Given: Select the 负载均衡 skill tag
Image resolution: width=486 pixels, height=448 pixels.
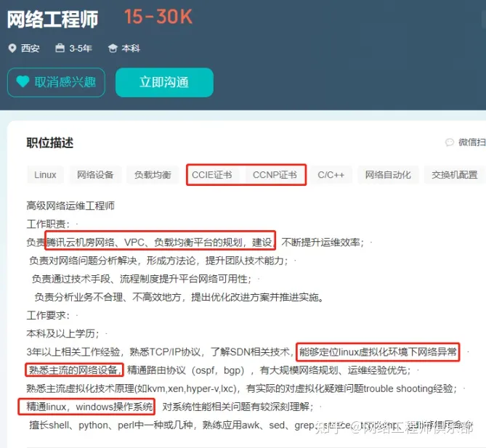Looking at the screenshot, I should [153, 175].
